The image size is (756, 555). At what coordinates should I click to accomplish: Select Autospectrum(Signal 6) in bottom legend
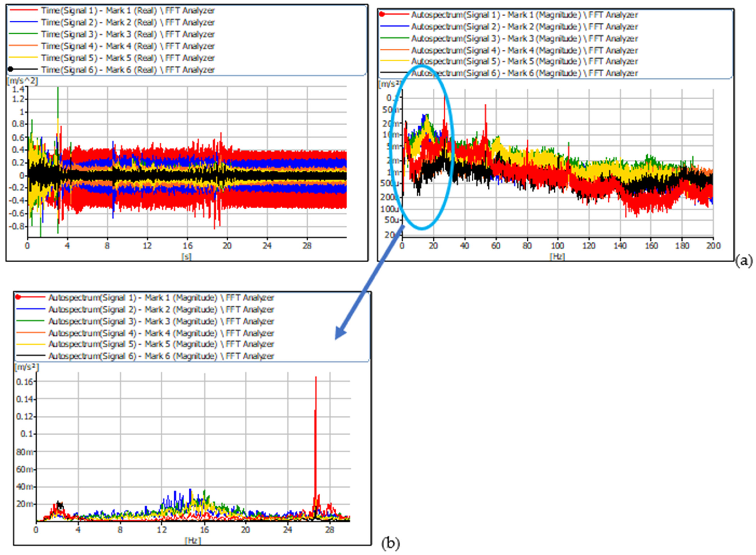[x=161, y=356]
